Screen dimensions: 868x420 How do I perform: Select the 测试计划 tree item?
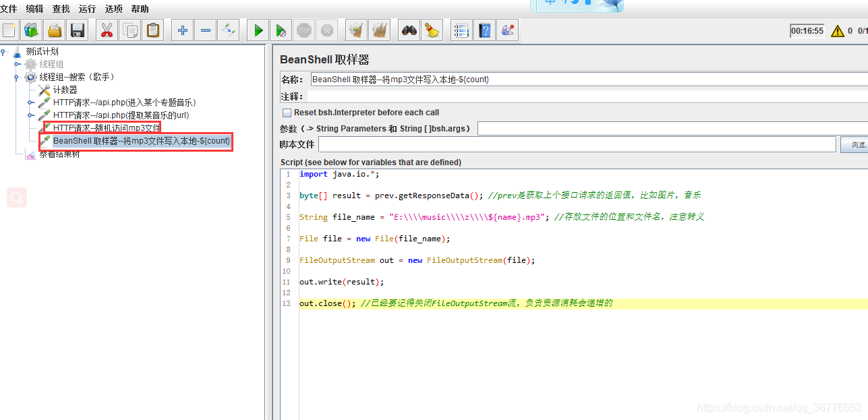coord(42,51)
